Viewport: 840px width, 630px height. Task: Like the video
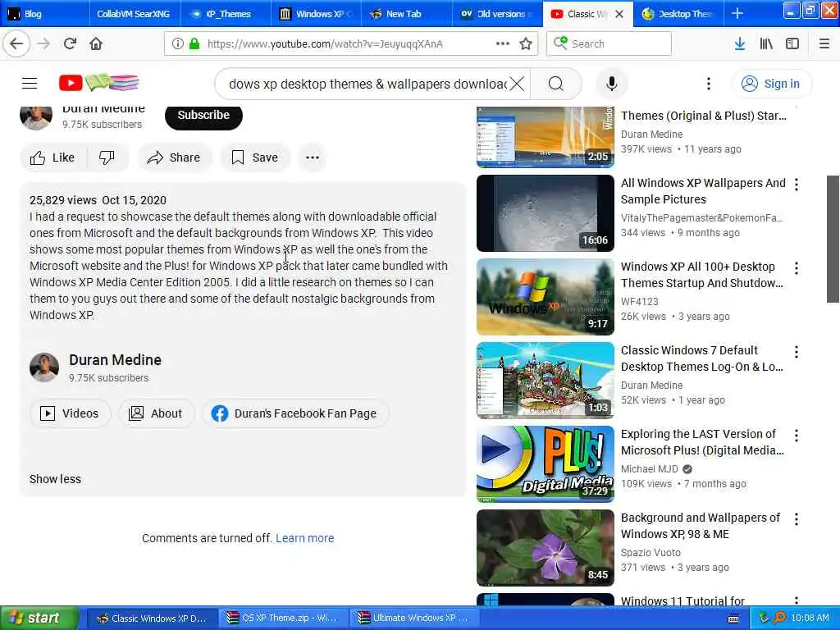pyautogui.click(x=52, y=157)
